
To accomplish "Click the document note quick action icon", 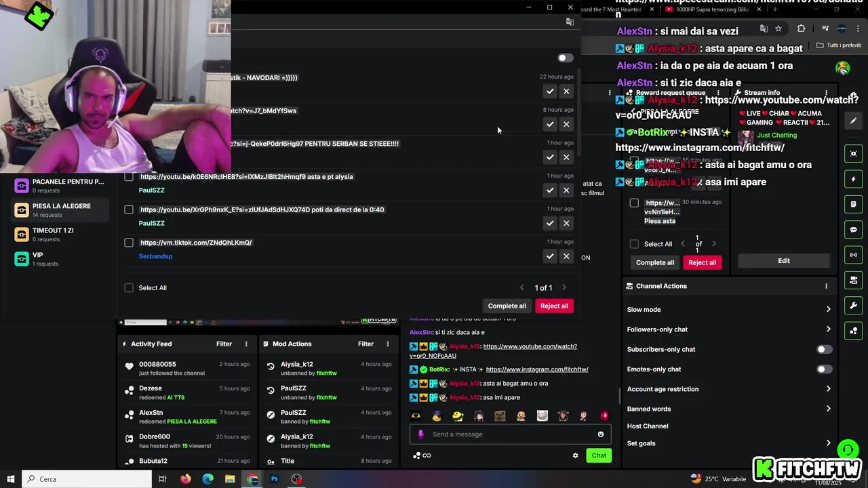I will pos(854,204).
